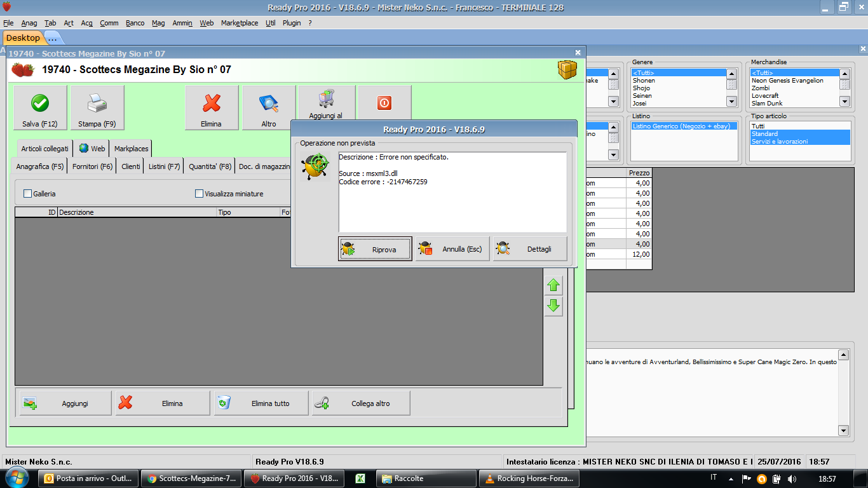Open the Mag menu
The width and height of the screenshot is (868, 488).
click(x=158, y=23)
